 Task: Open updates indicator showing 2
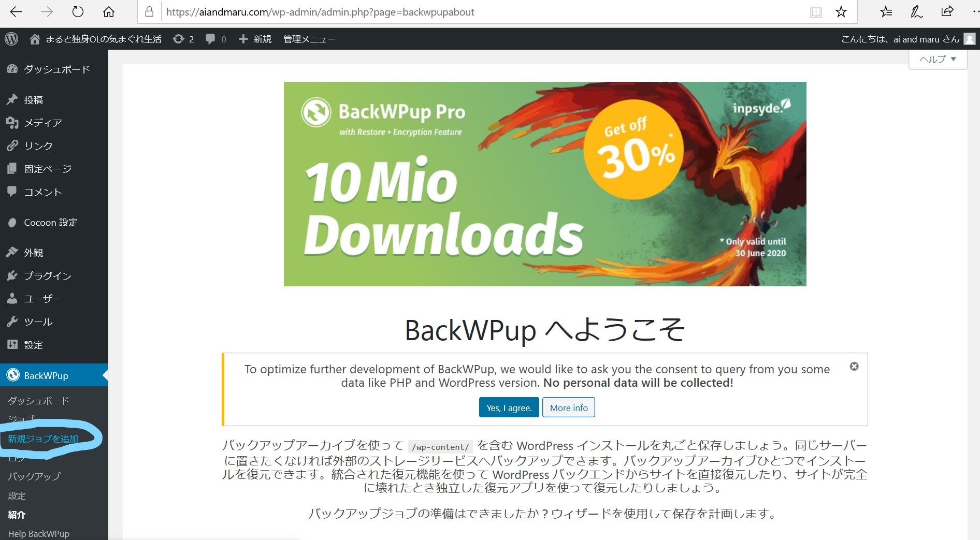click(x=183, y=39)
